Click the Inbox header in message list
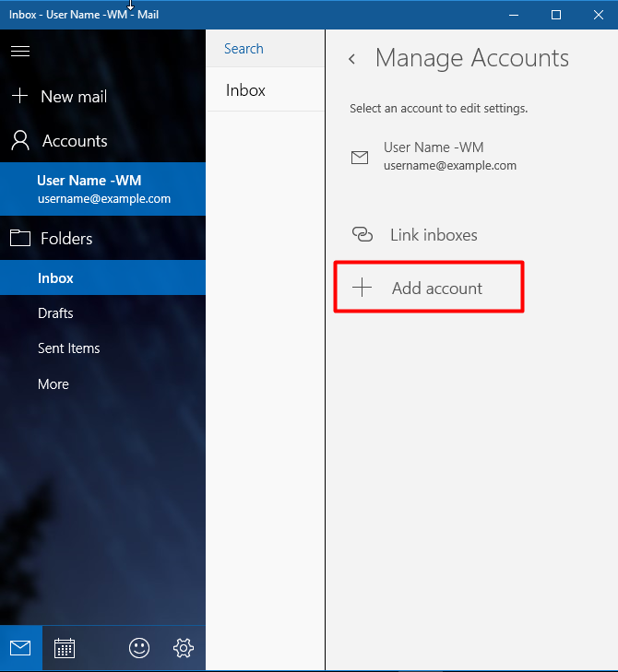Image resolution: width=618 pixels, height=672 pixels. (246, 90)
